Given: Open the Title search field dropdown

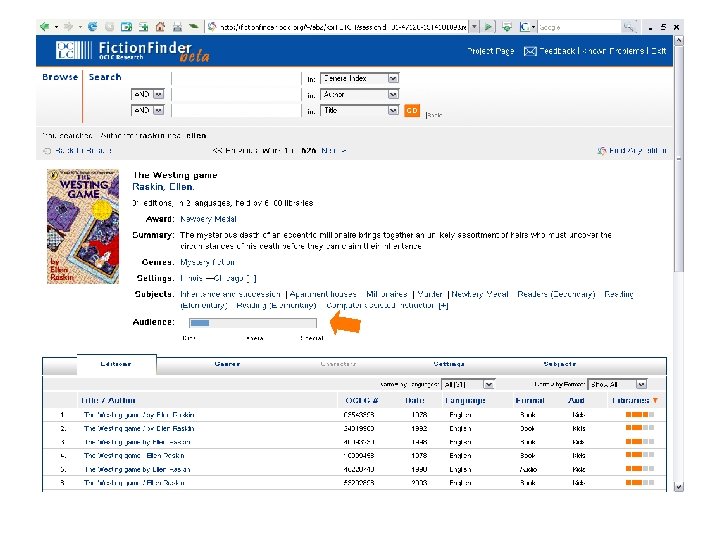Looking at the screenshot, I should click(x=393, y=110).
